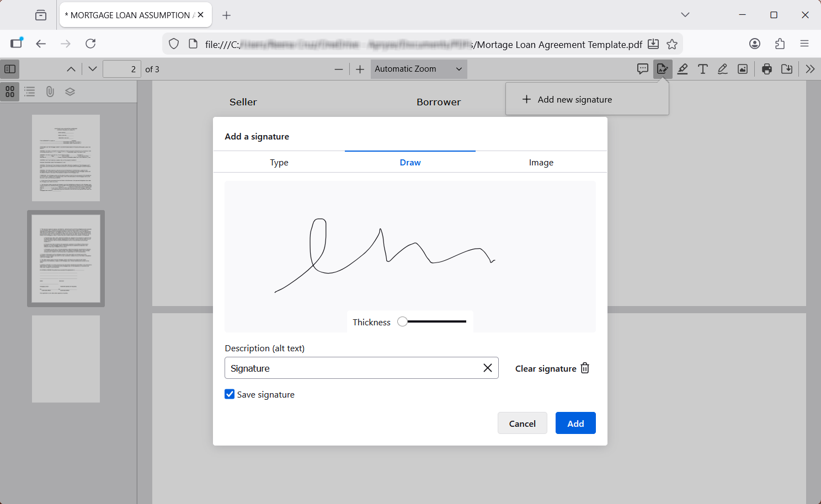
Task: Select the Draw ink tool
Action: pyautogui.click(x=722, y=69)
